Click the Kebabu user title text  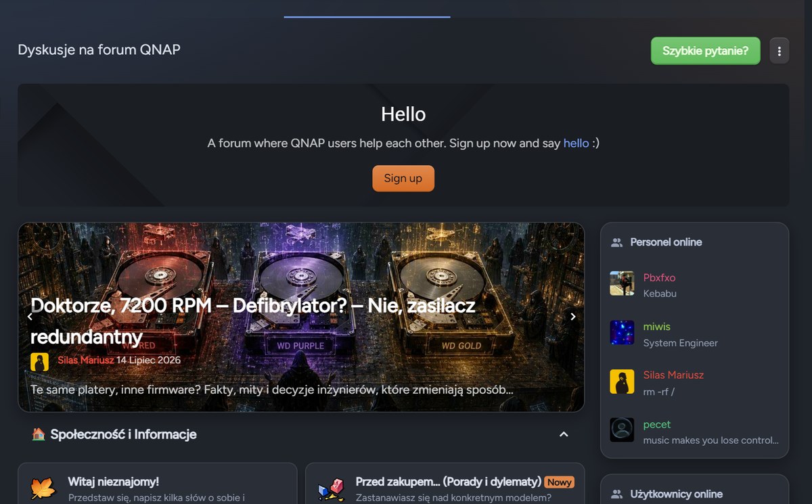(x=660, y=294)
